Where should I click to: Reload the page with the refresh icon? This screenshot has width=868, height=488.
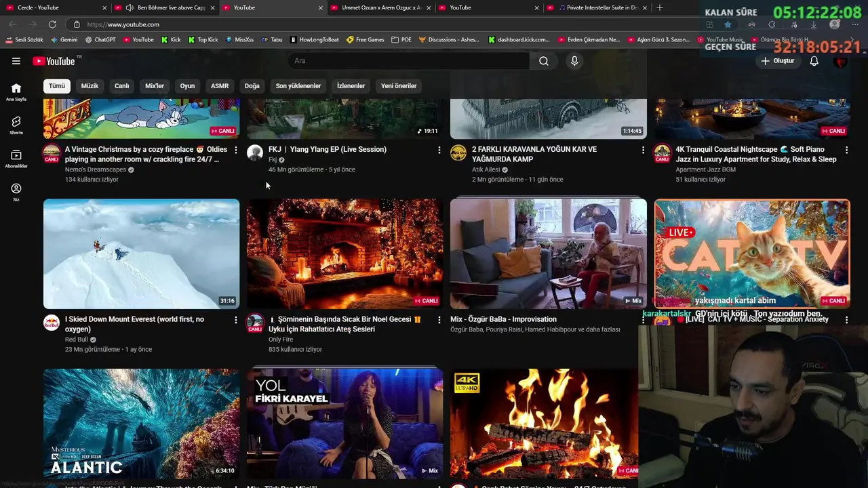(52, 24)
